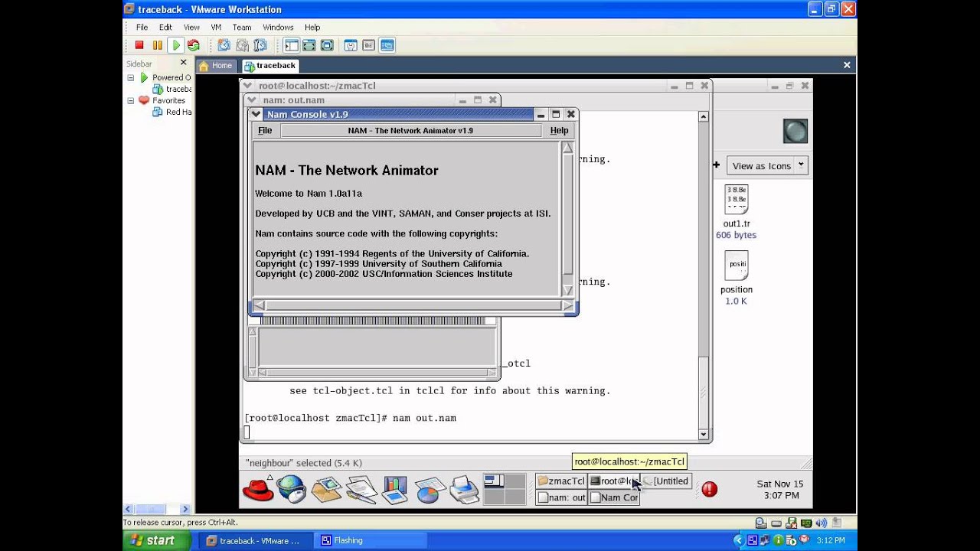Open the Windows menu
Screen dimensions: 980x551
pyautogui.click(x=278, y=27)
